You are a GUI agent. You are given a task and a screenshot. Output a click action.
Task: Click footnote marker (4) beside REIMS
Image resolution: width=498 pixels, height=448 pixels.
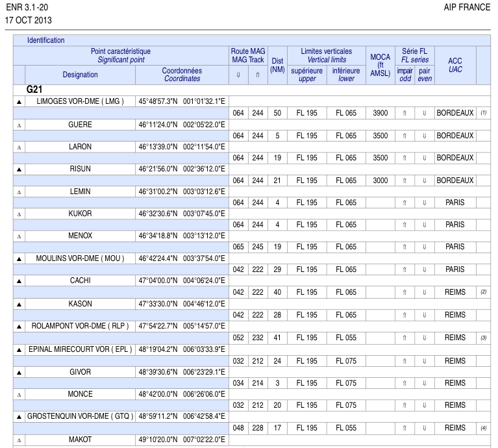pyautogui.click(x=483, y=428)
